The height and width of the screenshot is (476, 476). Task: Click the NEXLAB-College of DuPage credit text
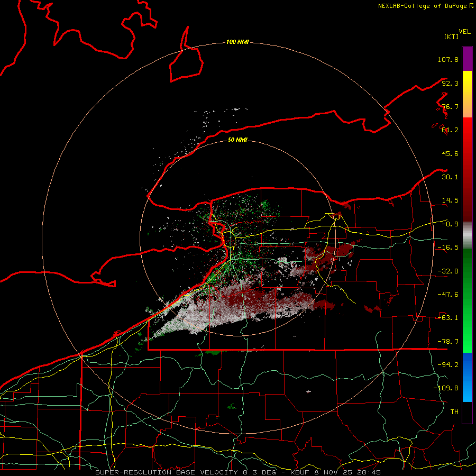tap(423, 6)
